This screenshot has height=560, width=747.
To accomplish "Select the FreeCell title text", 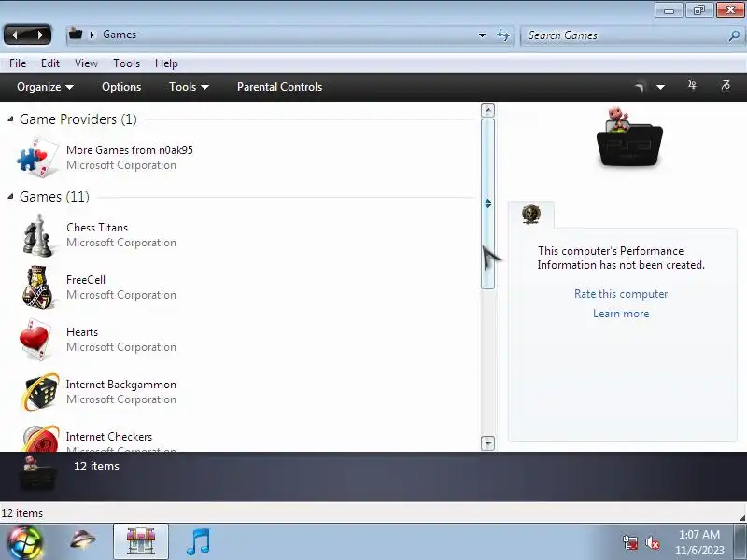I will 86,279.
